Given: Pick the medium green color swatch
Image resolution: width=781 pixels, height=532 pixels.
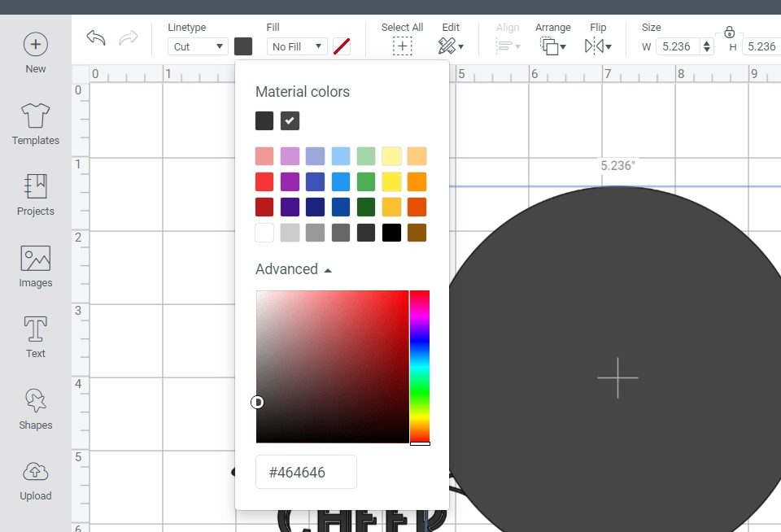Looking at the screenshot, I should tap(366, 182).
